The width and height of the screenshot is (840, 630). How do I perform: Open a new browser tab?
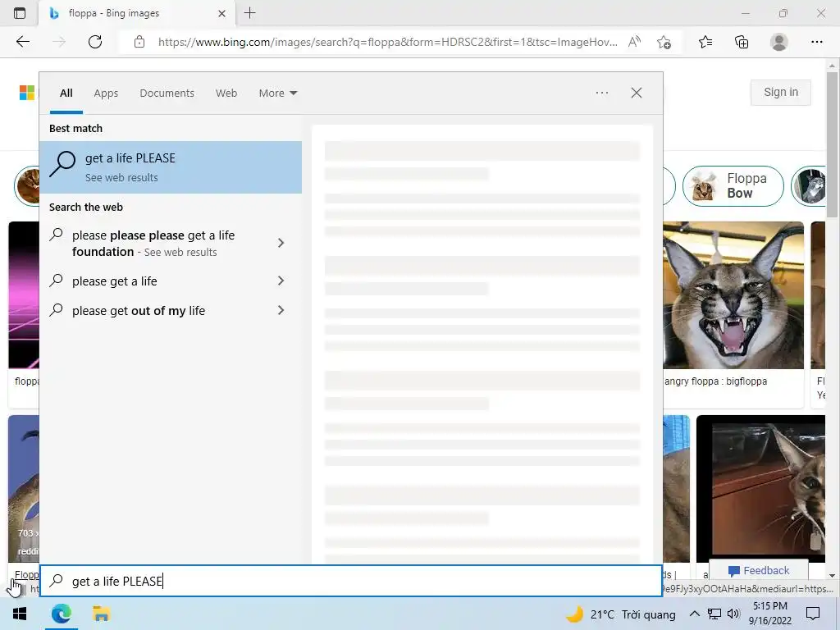tap(249, 13)
